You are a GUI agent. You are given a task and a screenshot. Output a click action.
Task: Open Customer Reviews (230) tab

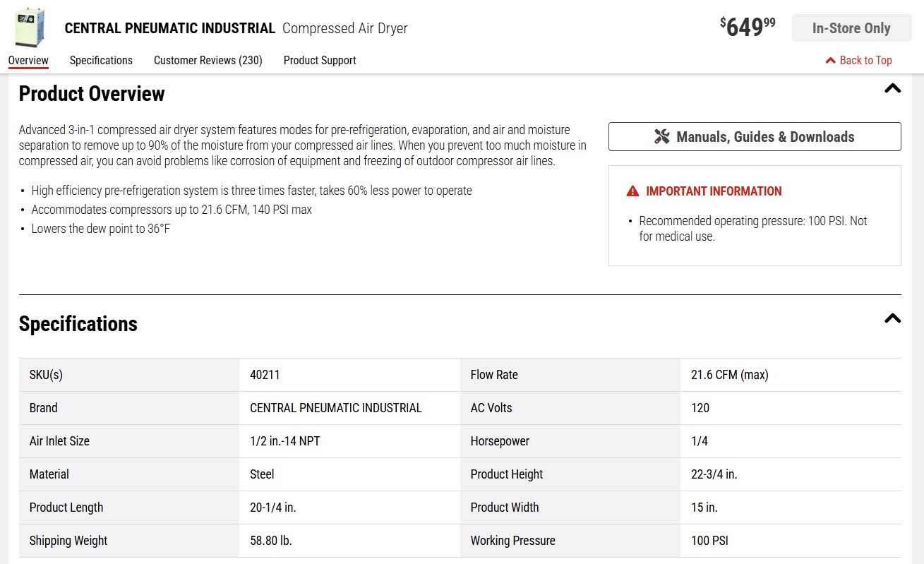(x=208, y=60)
